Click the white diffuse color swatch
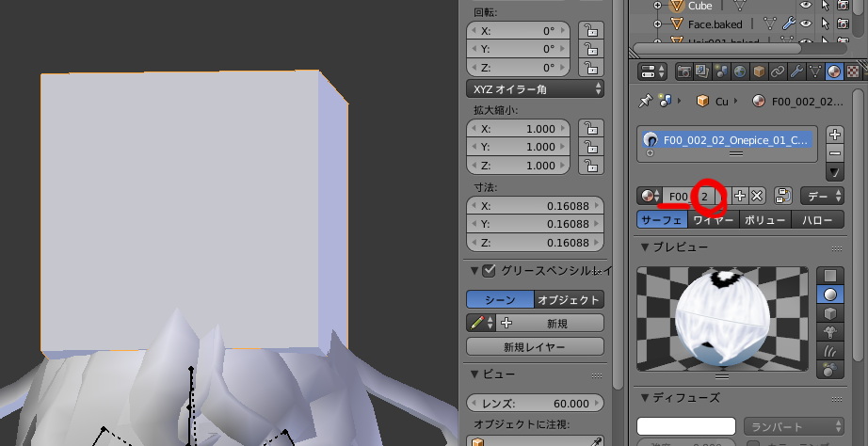Image resolution: width=868 pixels, height=446 pixels. point(685,426)
